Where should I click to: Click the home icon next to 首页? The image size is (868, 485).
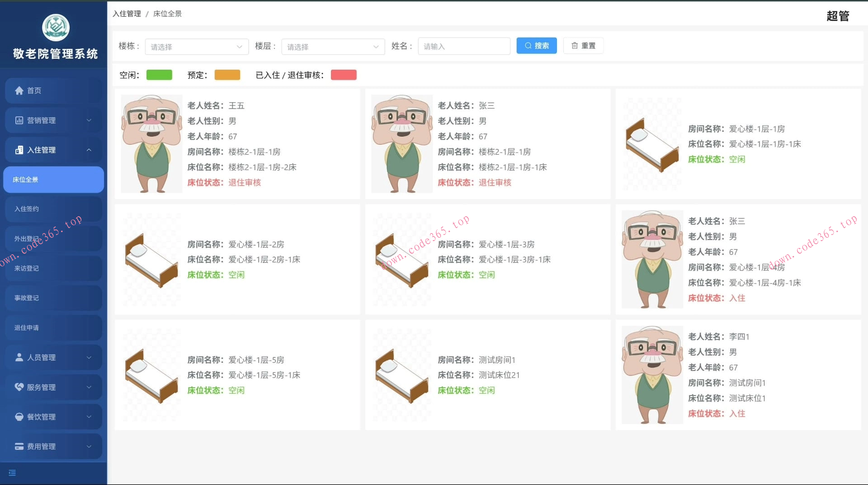(19, 90)
